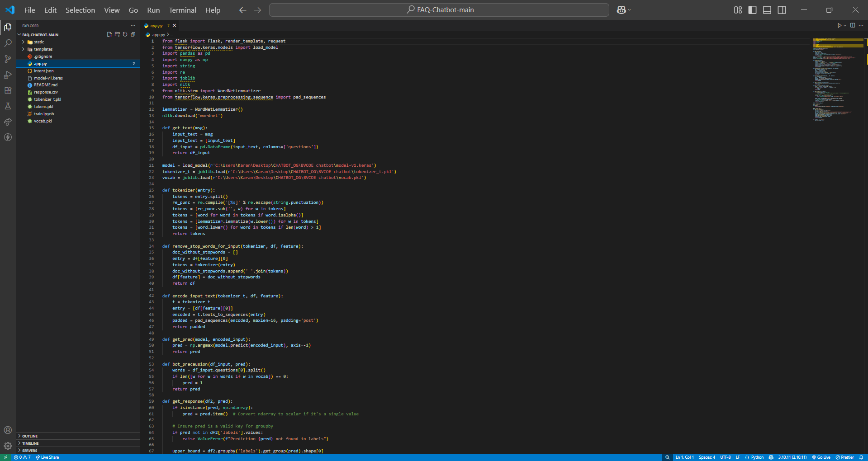Click the code minimap overview
This screenshot has height=461, width=868.
tap(838, 80)
